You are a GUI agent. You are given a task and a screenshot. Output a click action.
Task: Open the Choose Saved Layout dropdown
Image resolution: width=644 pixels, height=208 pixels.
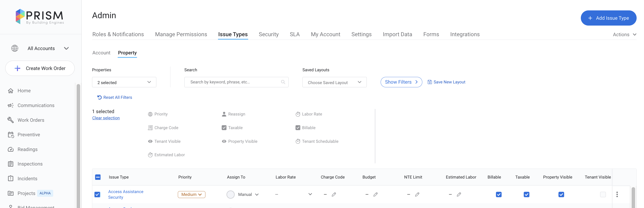tap(334, 82)
